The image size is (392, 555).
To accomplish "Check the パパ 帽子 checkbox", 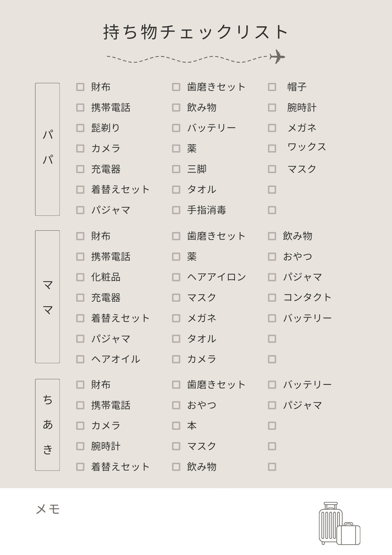I will (x=272, y=87).
